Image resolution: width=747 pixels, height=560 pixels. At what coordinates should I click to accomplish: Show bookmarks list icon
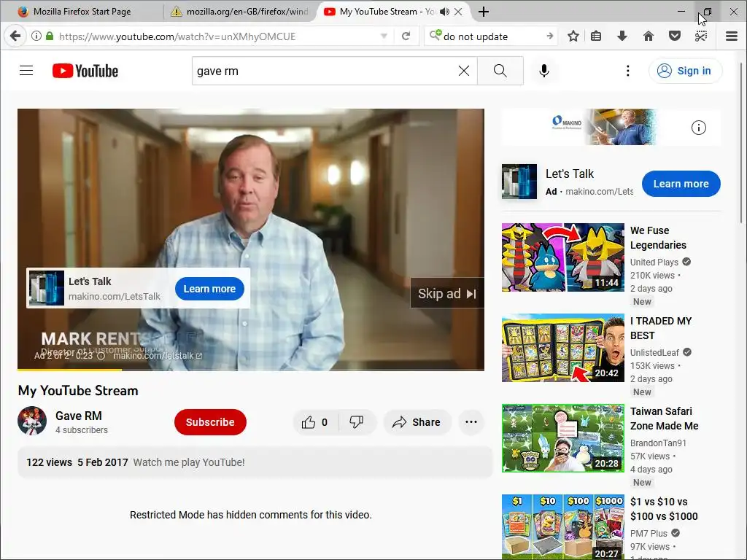pyautogui.click(x=596, y=36)
